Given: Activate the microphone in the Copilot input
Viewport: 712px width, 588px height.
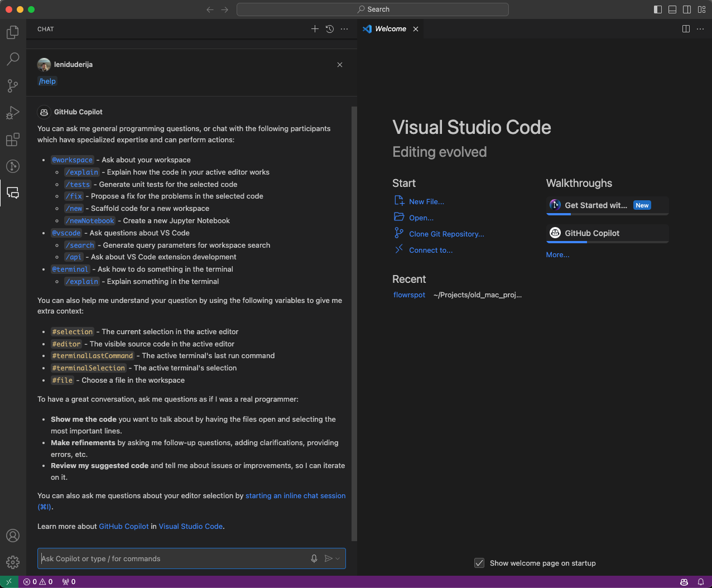Looking at the screenshot, I should [314, 558].
